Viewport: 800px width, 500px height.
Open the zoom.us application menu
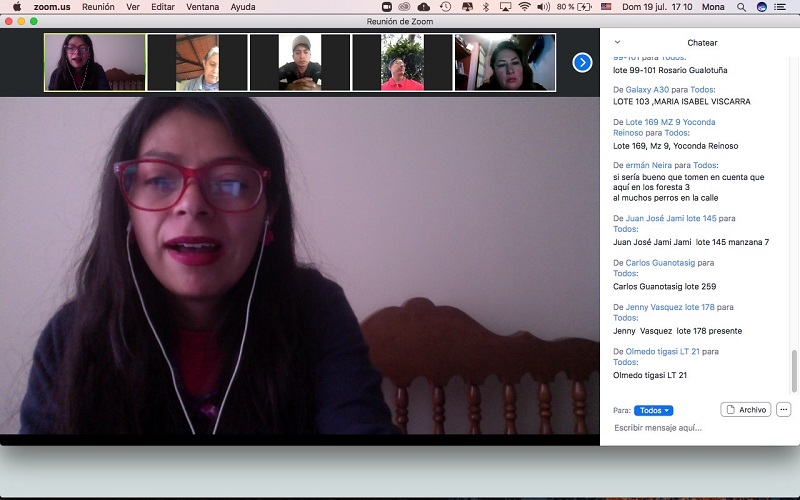click(52, 7)
